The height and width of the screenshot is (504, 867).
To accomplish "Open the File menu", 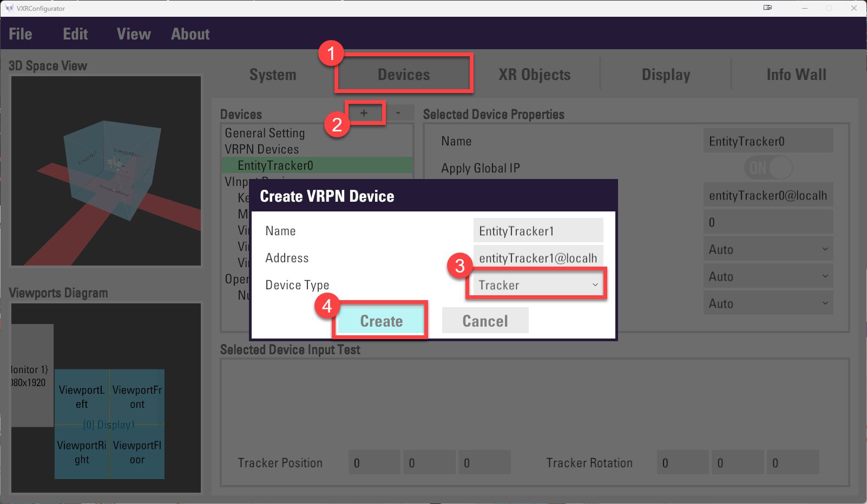I will point(21,34).
